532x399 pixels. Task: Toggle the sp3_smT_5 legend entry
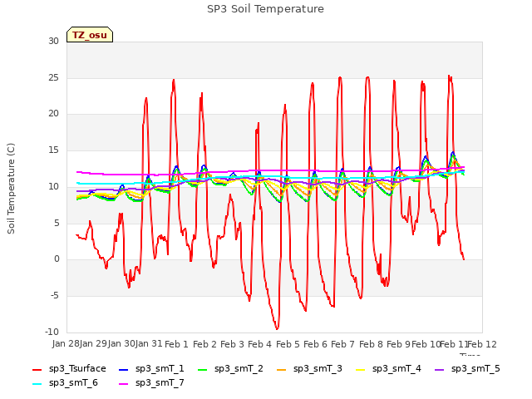[x=467, y=369]
